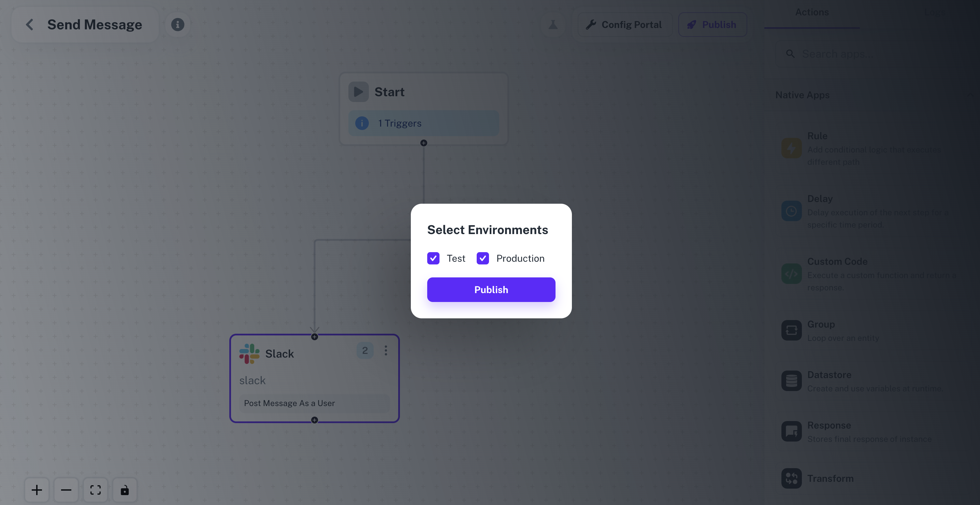Open the Config Portal
980x505 pixels.
click(625, 24)
